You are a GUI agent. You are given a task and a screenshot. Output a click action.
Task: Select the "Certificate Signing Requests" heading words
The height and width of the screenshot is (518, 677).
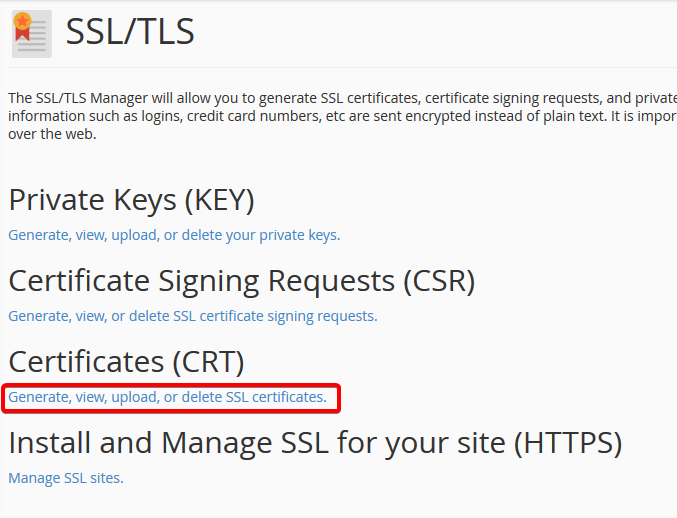point(200,281)
